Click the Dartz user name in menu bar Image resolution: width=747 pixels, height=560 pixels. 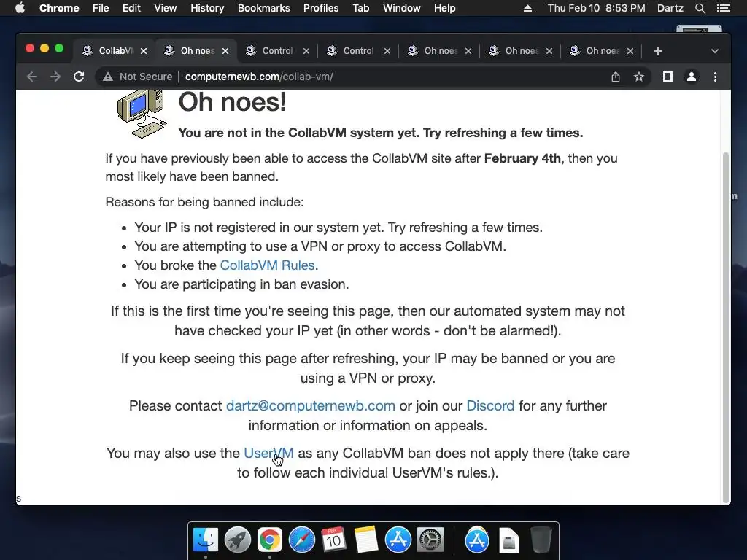[670, 8]
